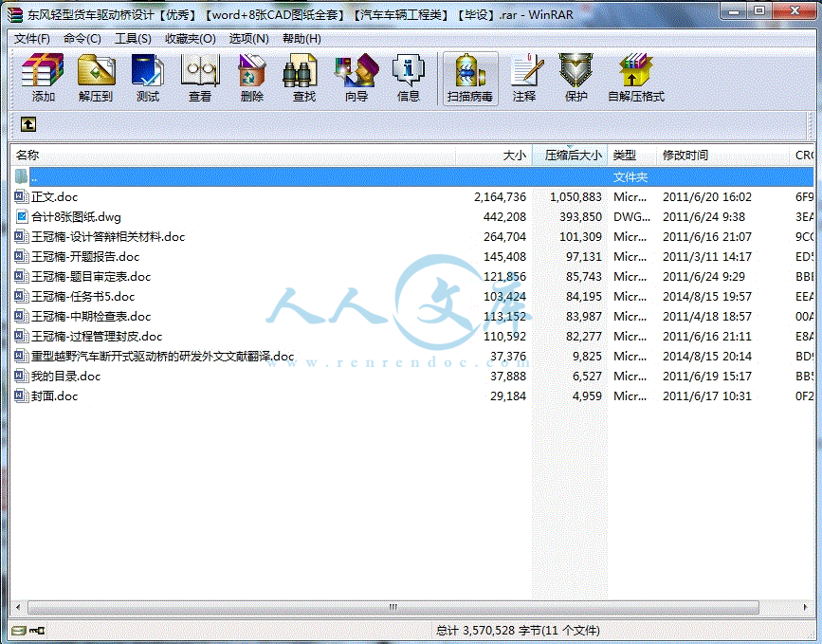Select 王冠楠-中期检查表.doc

91,316
